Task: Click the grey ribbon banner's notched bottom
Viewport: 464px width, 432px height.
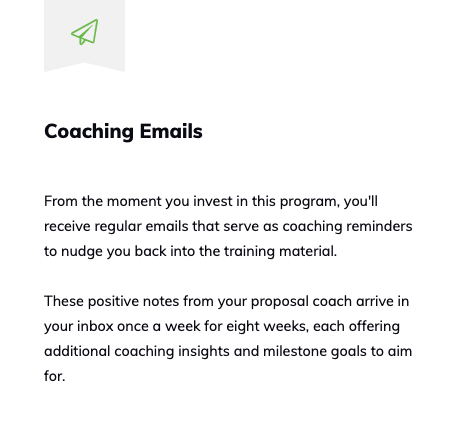Action: point(85,67)
